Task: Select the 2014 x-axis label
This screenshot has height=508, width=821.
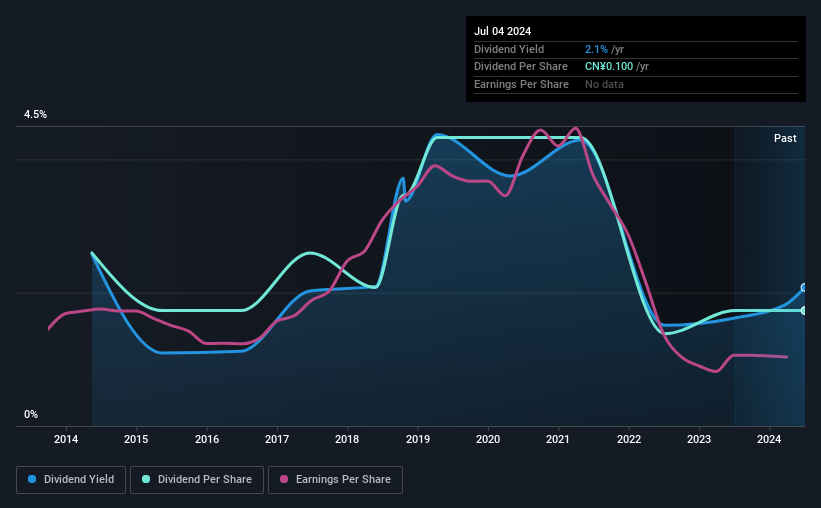Action: click(x=66, y=439)
